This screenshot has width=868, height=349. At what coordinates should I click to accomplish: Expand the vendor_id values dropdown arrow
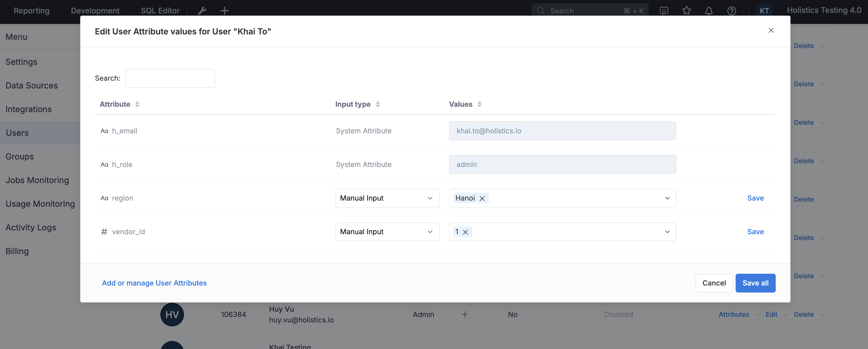tap(667, 232)
